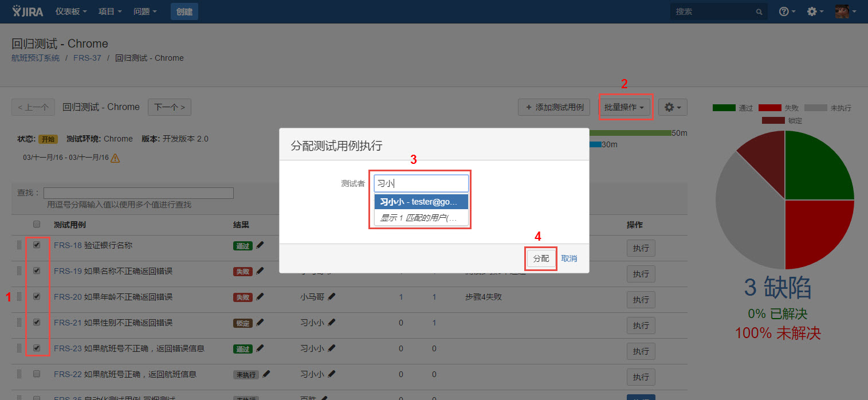Edit result pencil for FRS-20

(260, 297)
